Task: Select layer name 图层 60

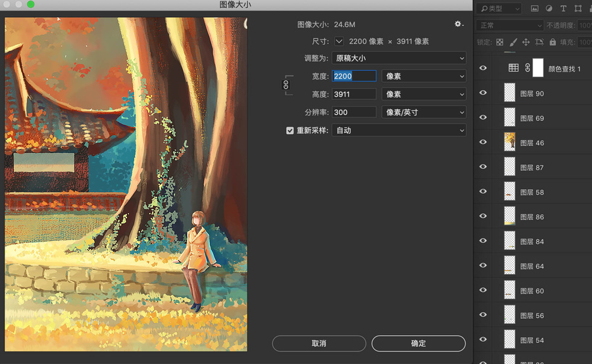Action: coord(532,291)
